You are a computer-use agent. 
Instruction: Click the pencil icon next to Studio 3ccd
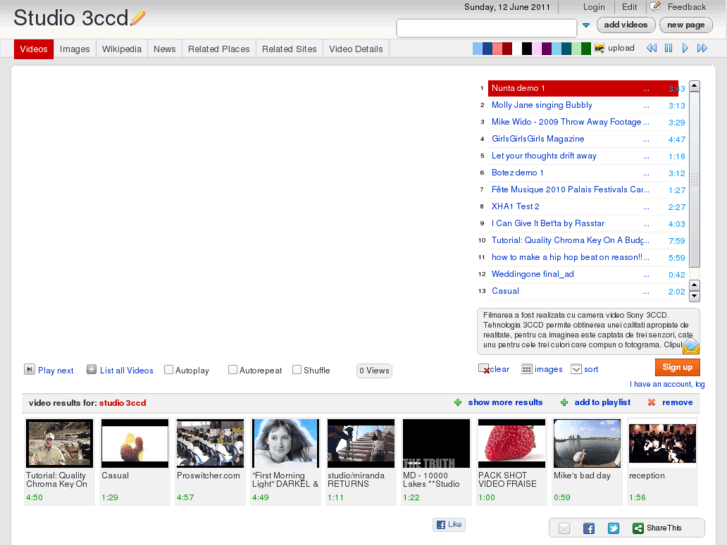click(138, 18)
